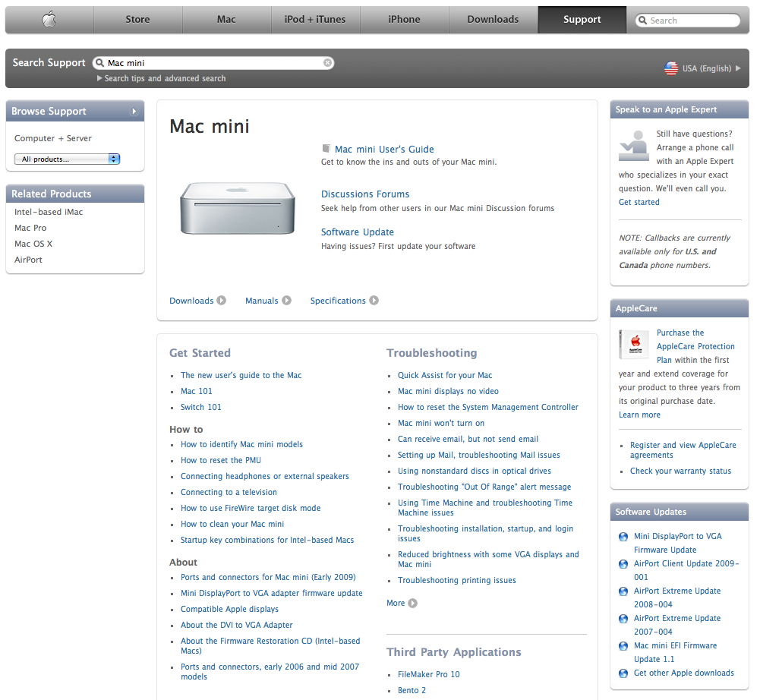Open How to reset the System Management Controller
This screenshot has height=700, width=760.
(x=488, y=407)
